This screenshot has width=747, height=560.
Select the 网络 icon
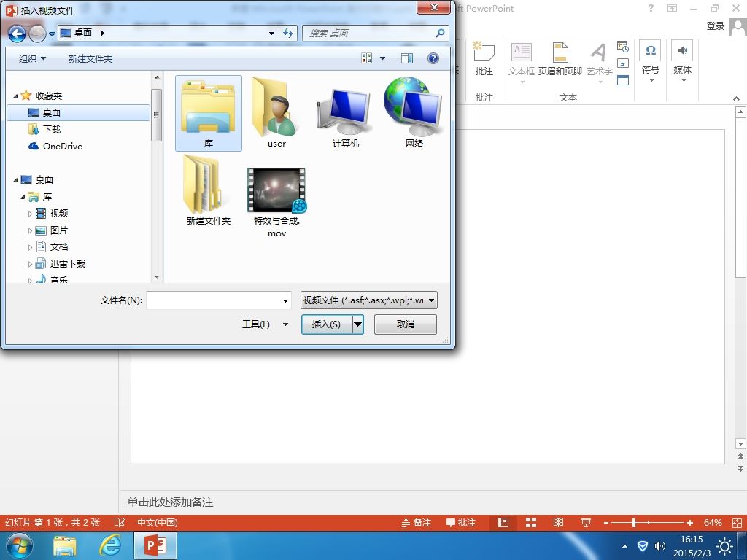[414, 113]
